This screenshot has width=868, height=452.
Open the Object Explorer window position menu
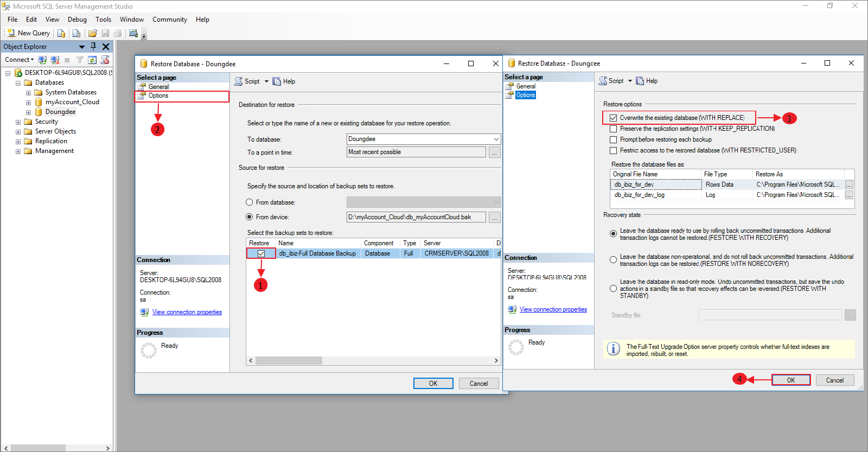coord(82,47)
